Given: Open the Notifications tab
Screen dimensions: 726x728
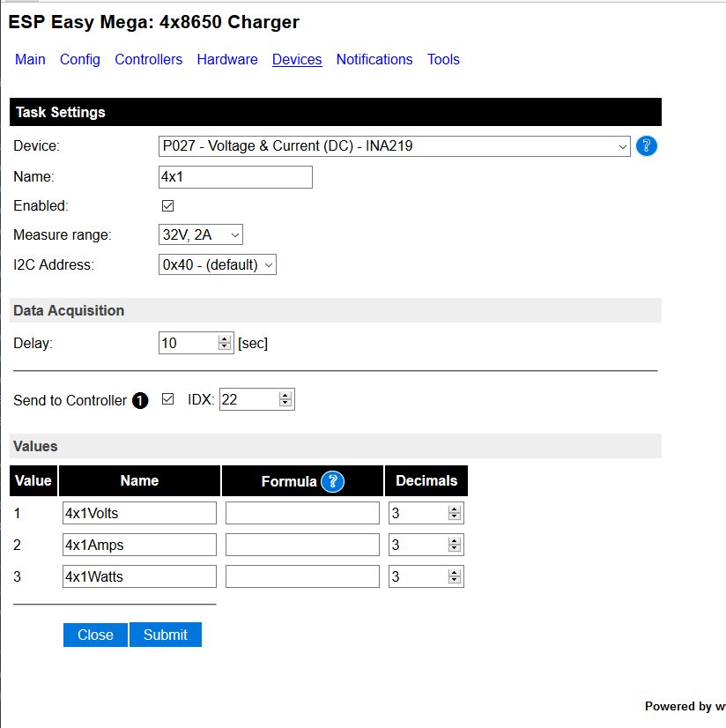Looking at the screenshot, I should 374,59.
